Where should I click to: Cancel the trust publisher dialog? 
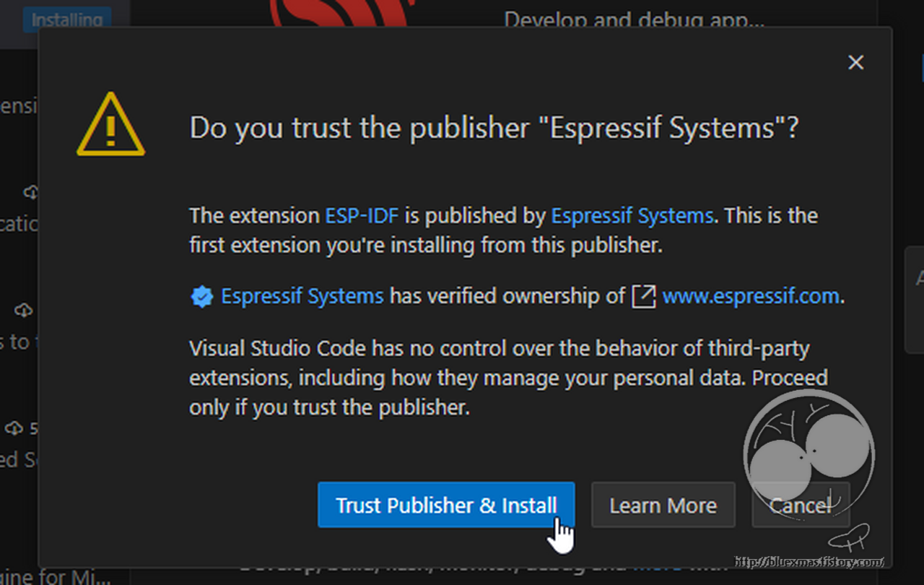[x=801, y=505]
